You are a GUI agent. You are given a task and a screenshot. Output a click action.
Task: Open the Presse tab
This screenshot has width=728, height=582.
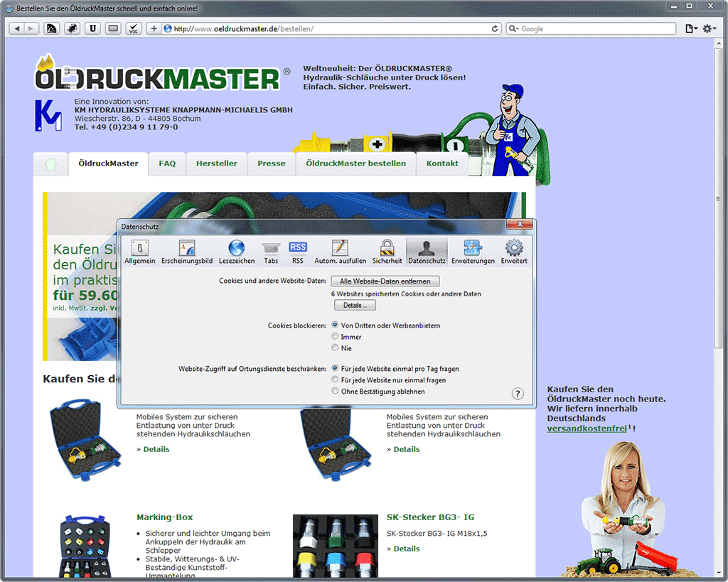coord(272,164)
